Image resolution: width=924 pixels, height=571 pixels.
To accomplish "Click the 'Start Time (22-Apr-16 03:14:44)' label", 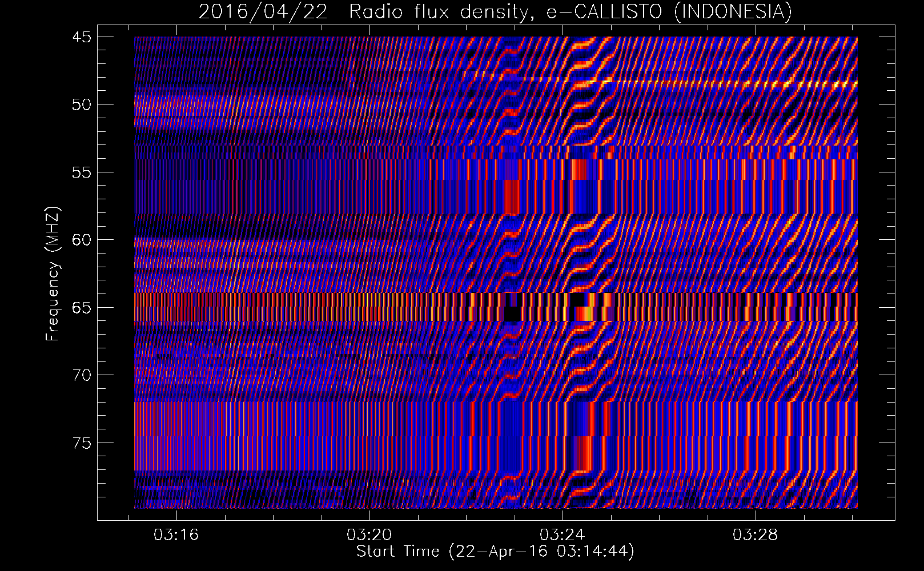I will 495,552.
